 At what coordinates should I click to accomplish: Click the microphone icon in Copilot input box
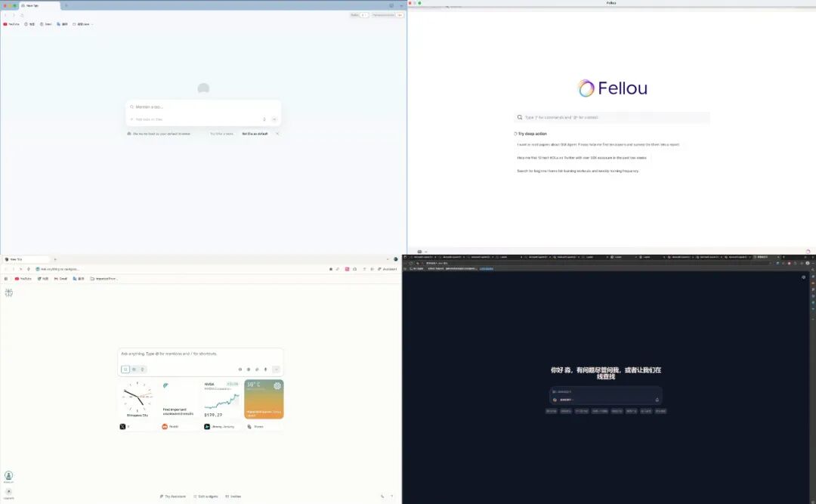tap(657, 400)
